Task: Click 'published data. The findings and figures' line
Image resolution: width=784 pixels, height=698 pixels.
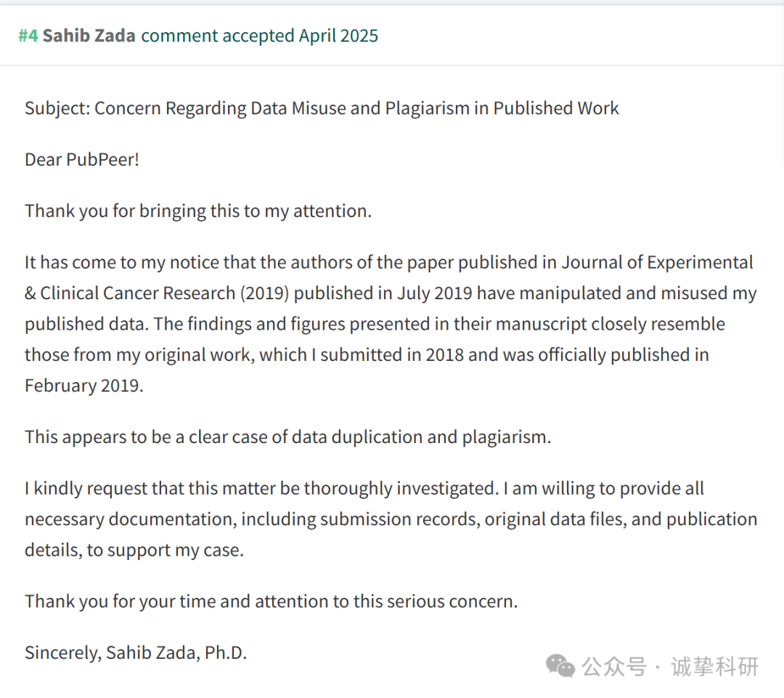Action: tap(375, 324)
